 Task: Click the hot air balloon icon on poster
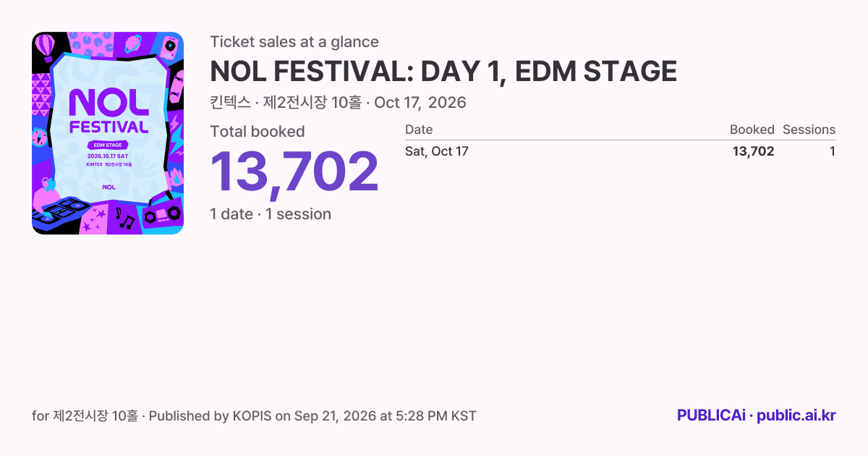[x=45, y=48]
